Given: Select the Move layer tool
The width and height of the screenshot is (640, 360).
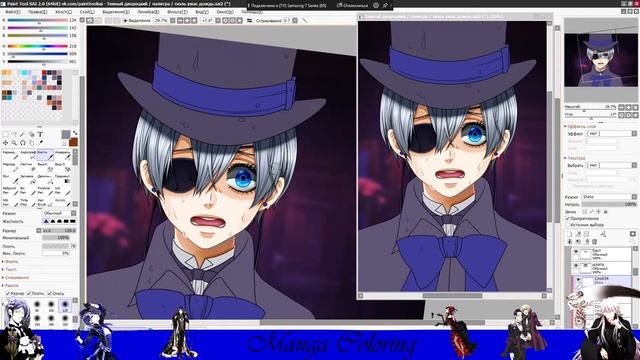Looking at the screenshot, I should click(x=5, y=143).
